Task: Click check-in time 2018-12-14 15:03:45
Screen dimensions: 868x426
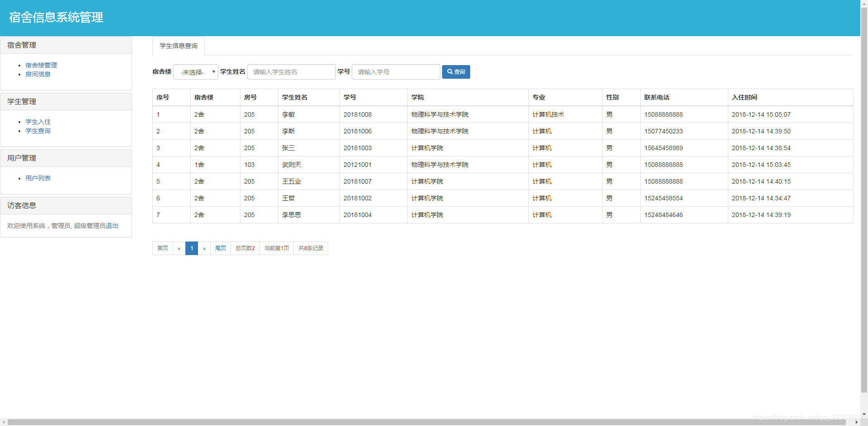Action: pyautogui.click(x=761, y=165)
